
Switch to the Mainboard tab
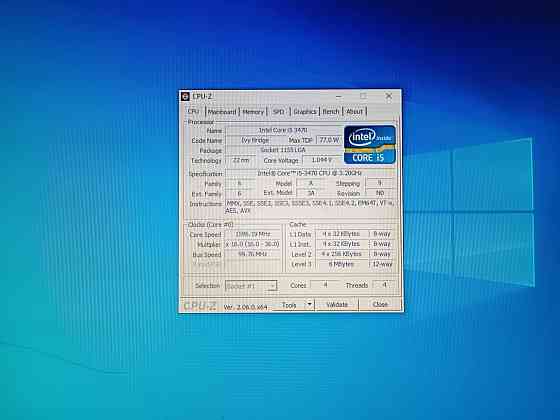pyautogui.click(x=222, y=112)
